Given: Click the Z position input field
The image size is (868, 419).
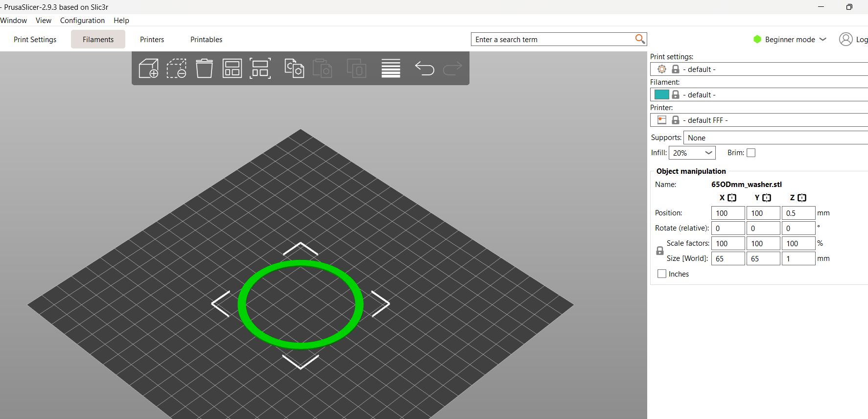Looking at the screenshot, I should (x=798, y=213).
